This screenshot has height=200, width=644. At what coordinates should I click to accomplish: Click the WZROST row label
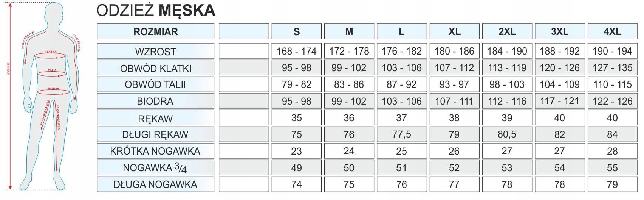(155, 51)
